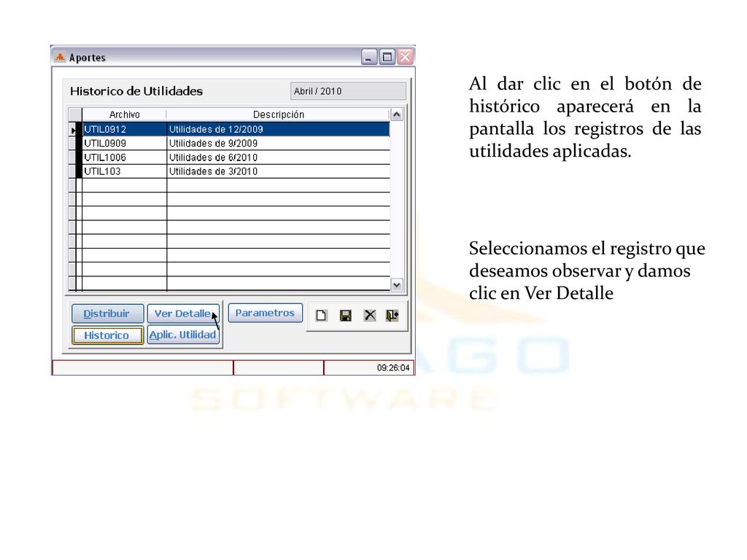Click the Distribuir button
Viewport: 747px width, 560px height.
[x=108, y=314]
